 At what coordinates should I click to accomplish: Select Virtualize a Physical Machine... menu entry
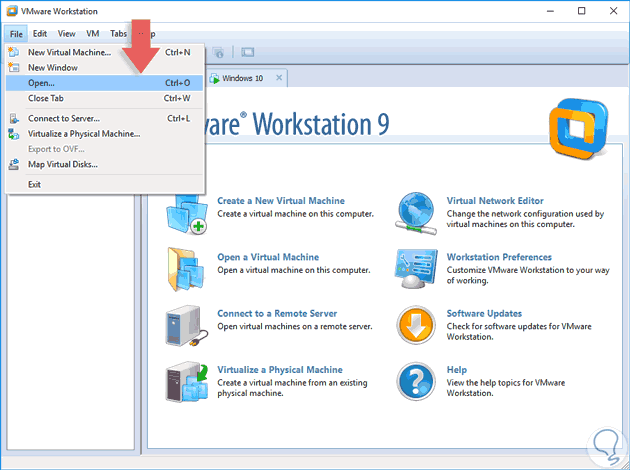104,134
